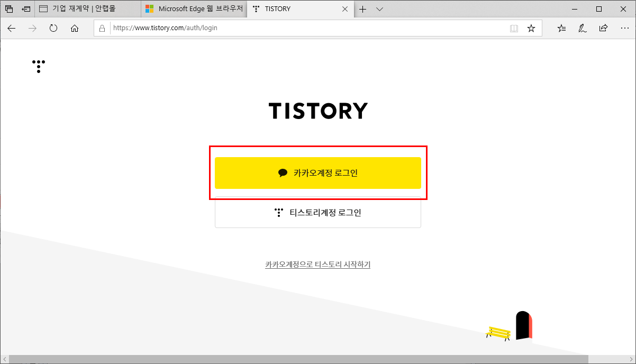Switch to Microsoft Edge 웹 브라우저 tab

point(194,9)
